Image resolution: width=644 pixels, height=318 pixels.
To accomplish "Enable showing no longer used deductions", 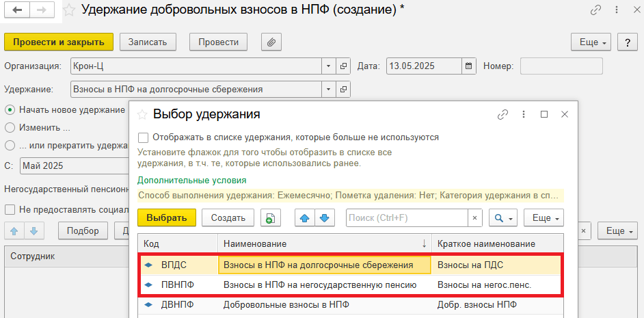I will [143, 137].
